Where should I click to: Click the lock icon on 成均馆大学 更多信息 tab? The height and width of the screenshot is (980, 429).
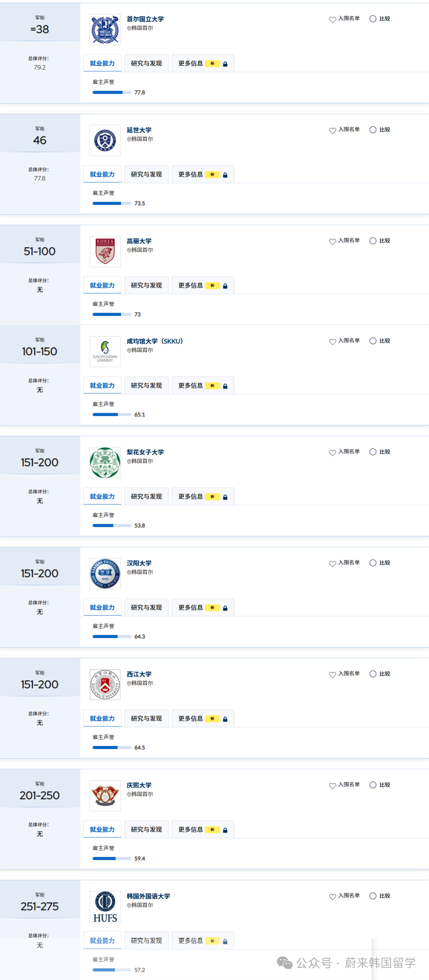pyautogui.click(x=225, y=386)
